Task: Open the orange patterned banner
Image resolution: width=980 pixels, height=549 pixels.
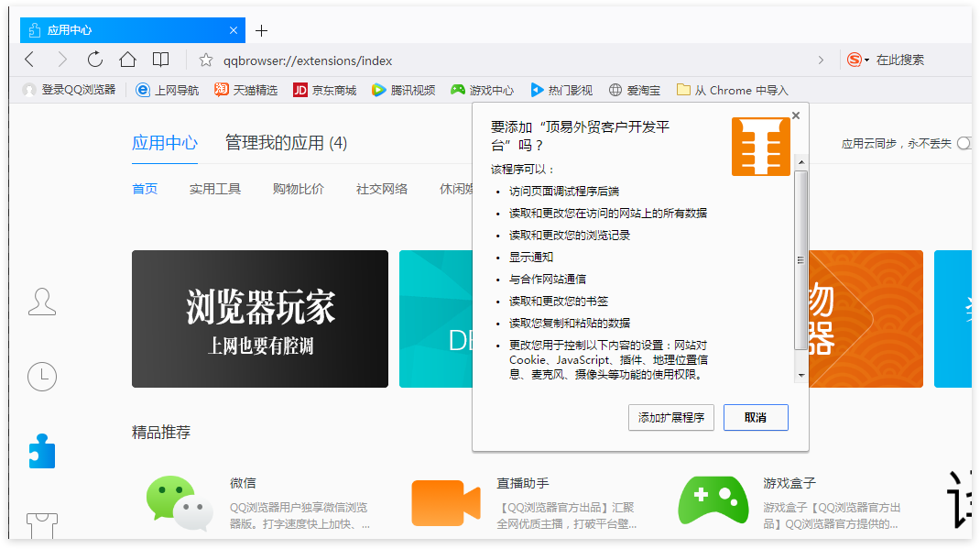Action: click(x=866, y=319)
